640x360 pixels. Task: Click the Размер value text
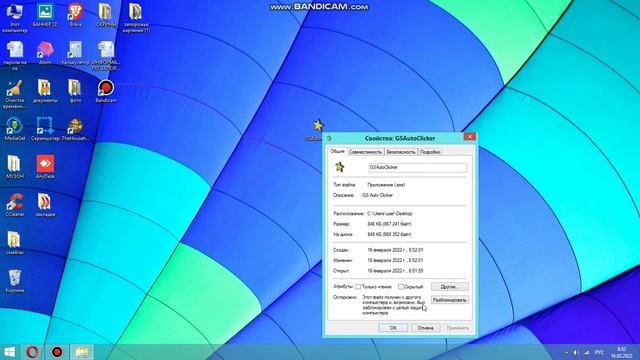pyautogui.click(x=389, y=224)
